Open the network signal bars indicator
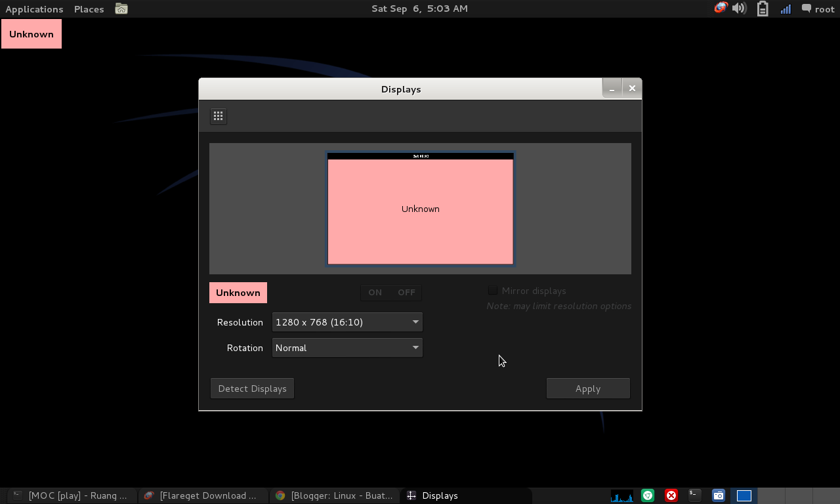The height and width of the screenshot is (504, 840). 786,9
